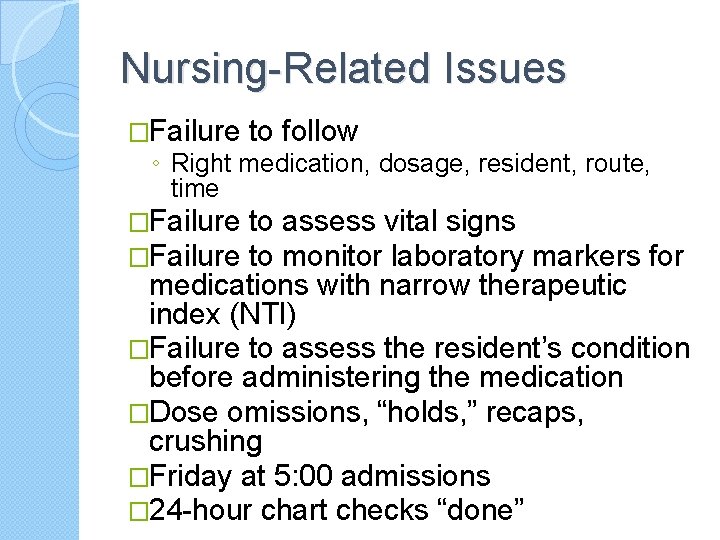Click the "Nursing-Related Issues" slide title
This screenshot has height=540, width=720.
[343, 69]
